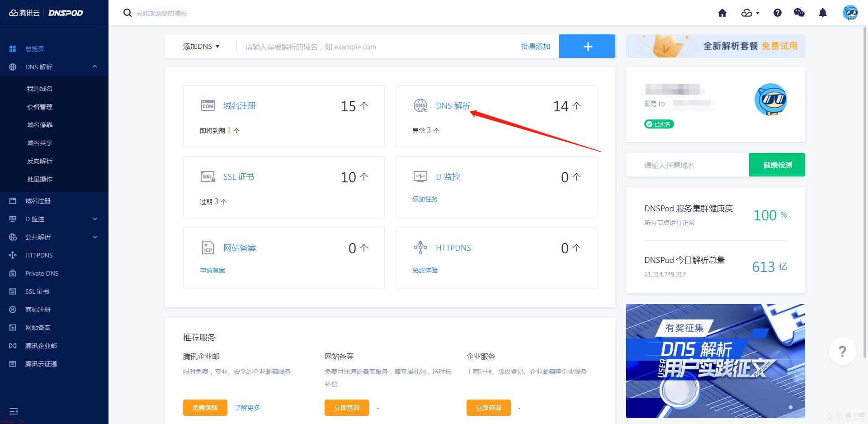Click the 立即咨询 orange button
The height and width of the screenshot is (424, 868).
coord(489,408)
